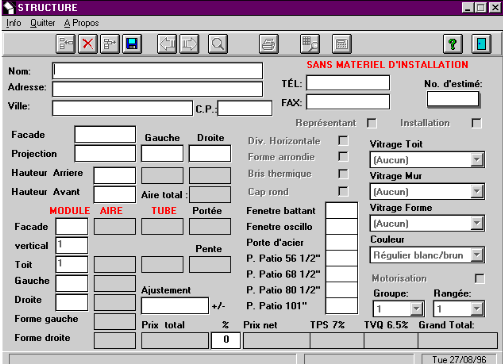
Task: Go to previous record with left arrow
Action: (167, 44)
